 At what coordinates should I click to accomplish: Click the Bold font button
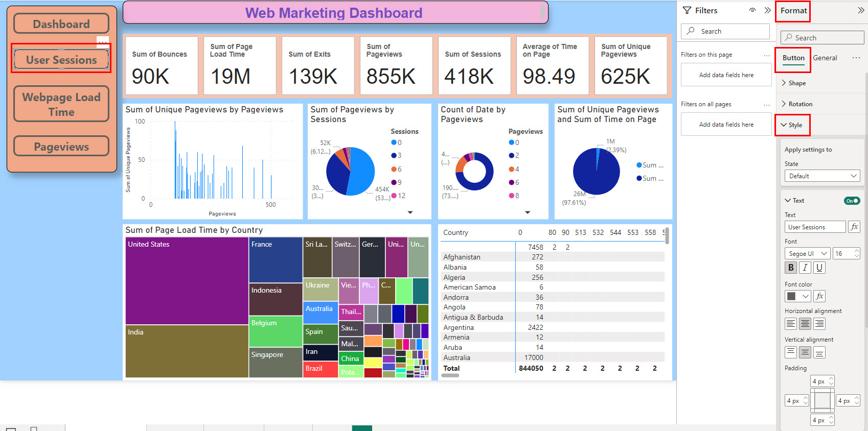pyautogui.click(x=791, y=268)
